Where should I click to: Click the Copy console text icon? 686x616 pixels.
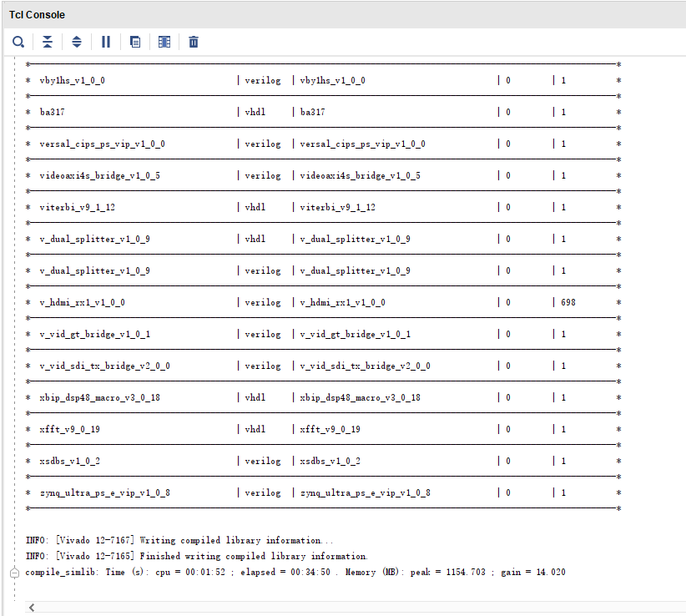(135, 42)
